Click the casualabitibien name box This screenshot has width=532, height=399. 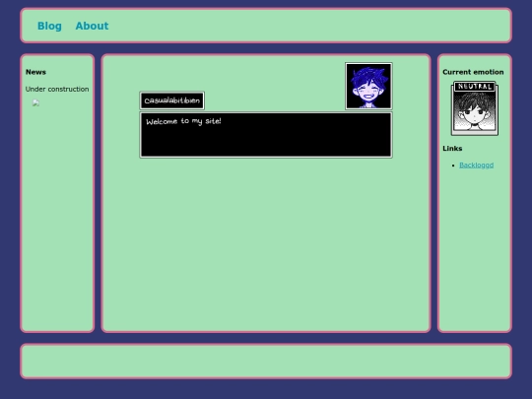pyautogui.click(x=172, y=100)
